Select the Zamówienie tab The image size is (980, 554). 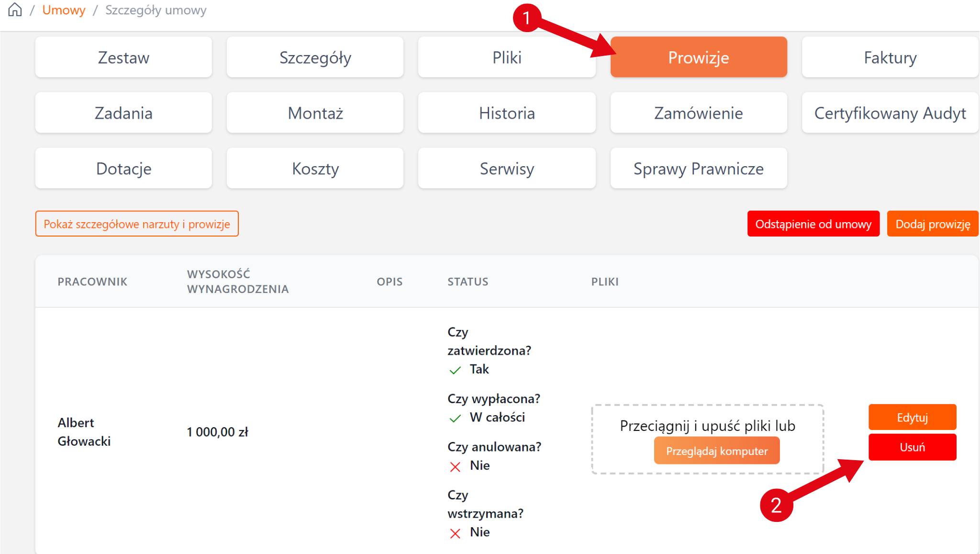[699, 113]
